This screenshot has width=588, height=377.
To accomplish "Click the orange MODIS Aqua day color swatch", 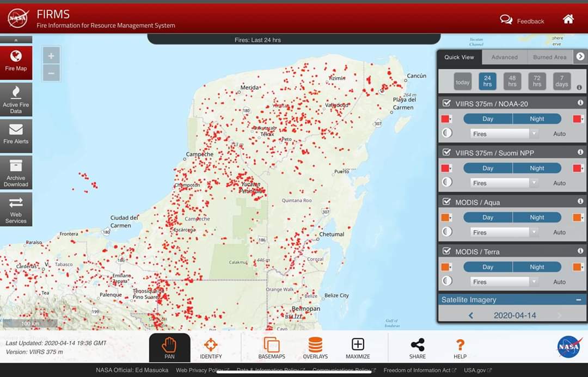I will [446, 218].
